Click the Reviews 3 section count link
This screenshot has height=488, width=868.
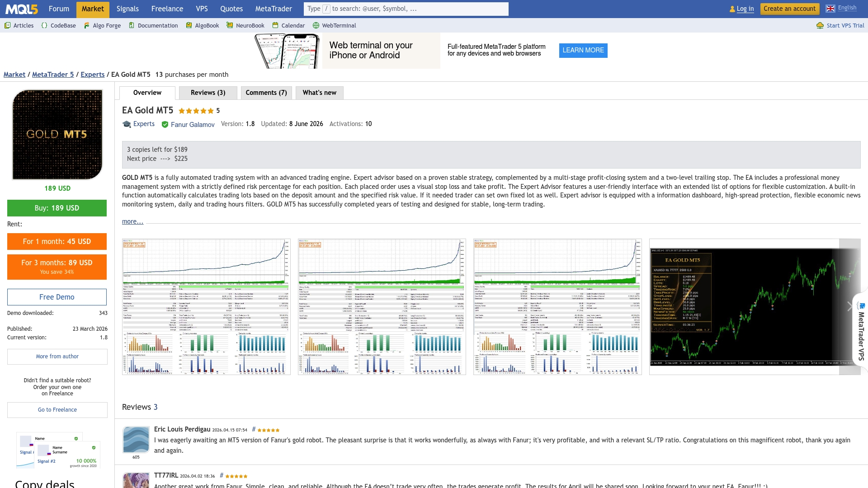(x=156, y=407)
